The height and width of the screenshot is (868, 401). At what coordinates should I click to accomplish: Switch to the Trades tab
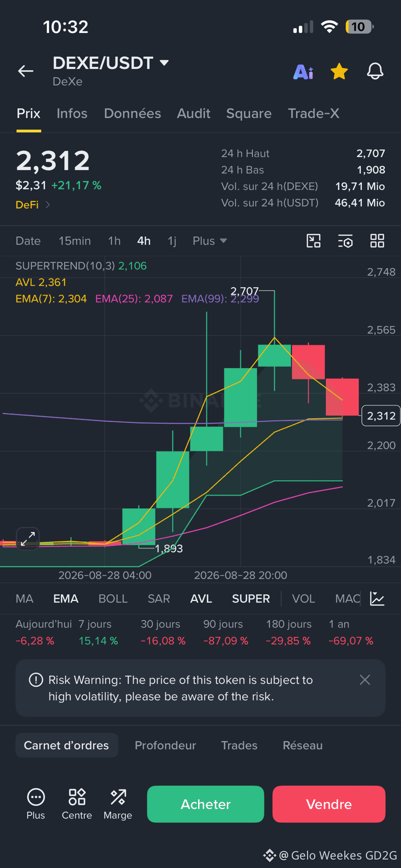pos(239,745)
